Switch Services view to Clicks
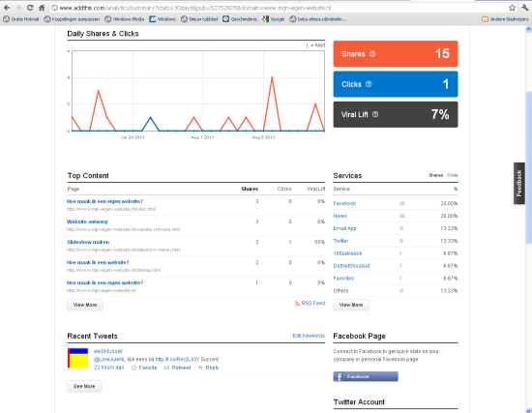 453,175
